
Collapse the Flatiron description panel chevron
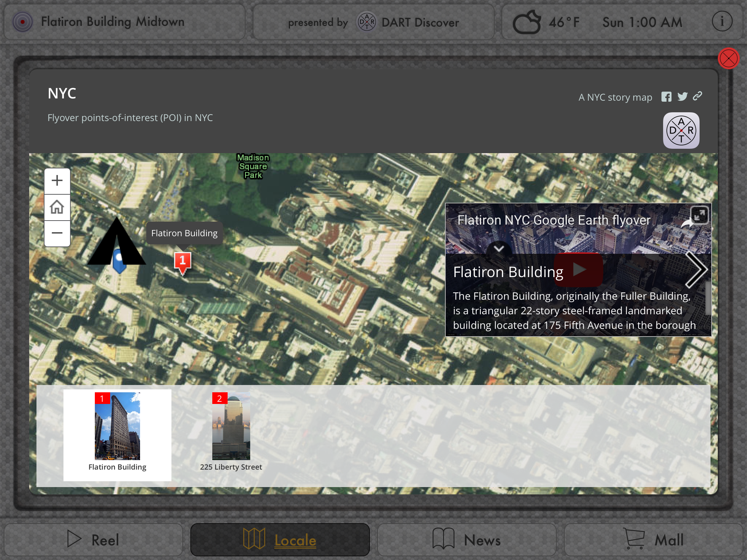499,249
